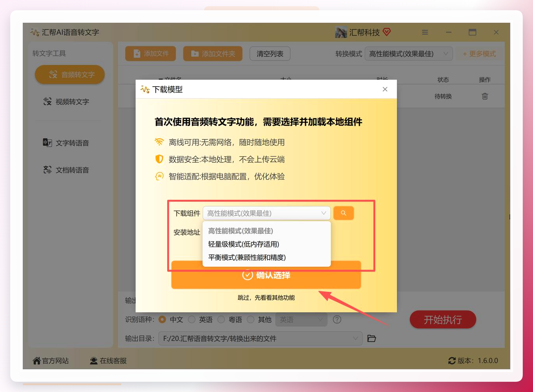Open the other-language dropdown showing 英语
533x392 pixels.
[x=301, y=319]
